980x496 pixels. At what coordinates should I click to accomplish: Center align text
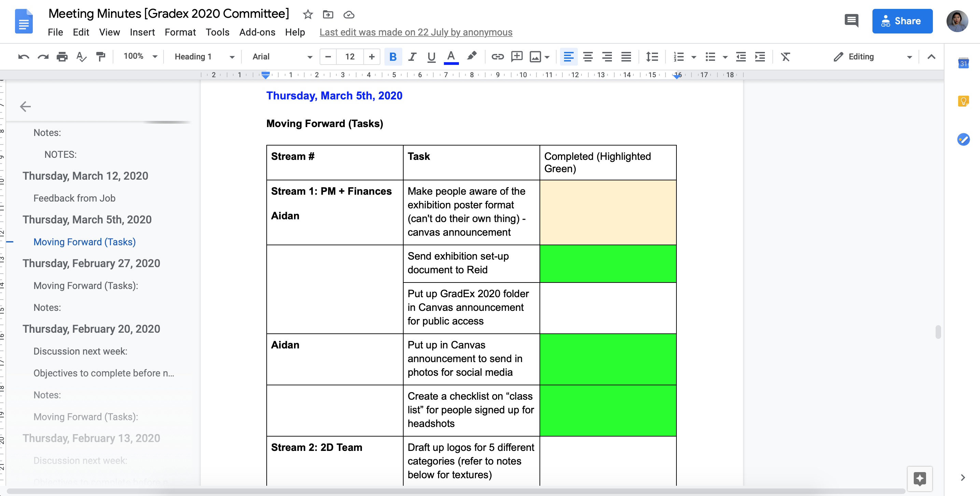coord(588,57)
